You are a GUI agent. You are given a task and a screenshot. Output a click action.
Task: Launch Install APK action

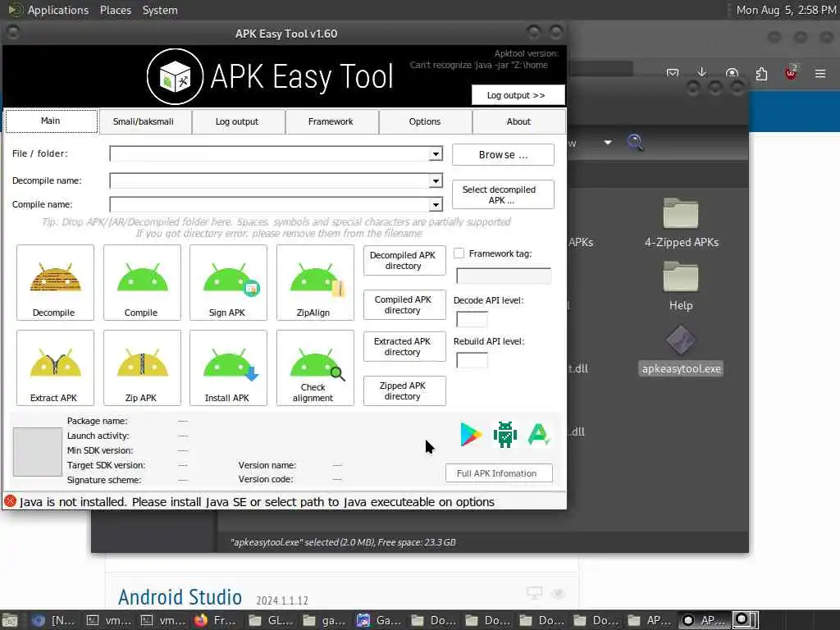click(228, 367)
